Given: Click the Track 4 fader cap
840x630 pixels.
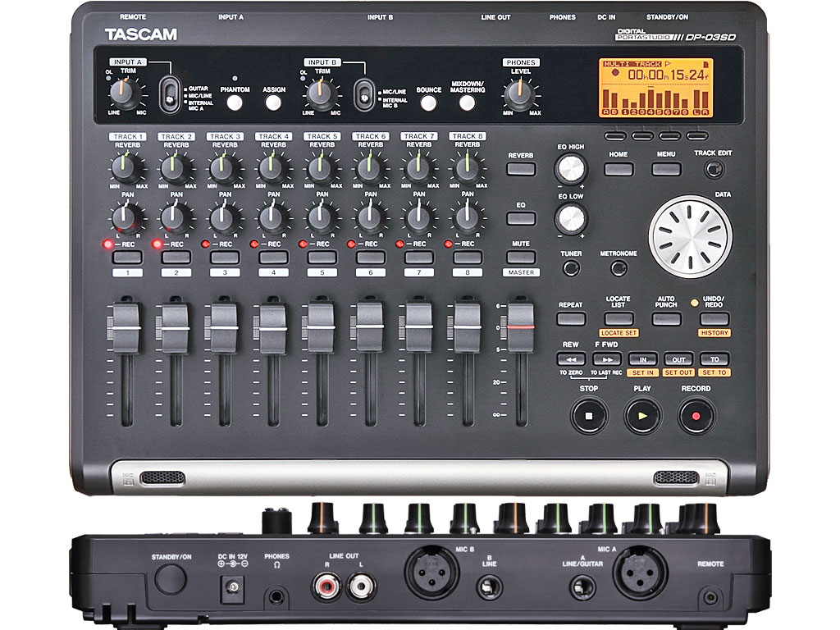Looking at the screenshot, I should (272, 327).
